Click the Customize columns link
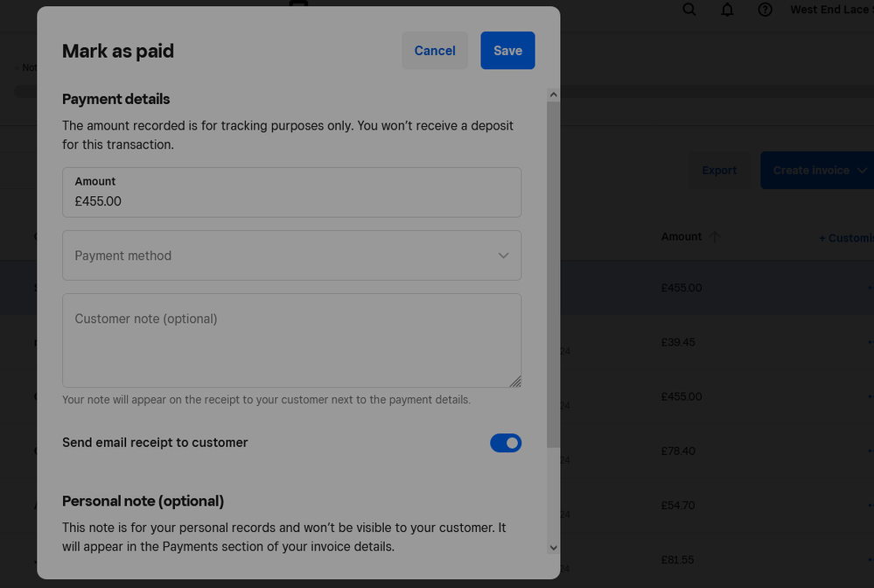874x588 pixels. click(x=846, y=238)
